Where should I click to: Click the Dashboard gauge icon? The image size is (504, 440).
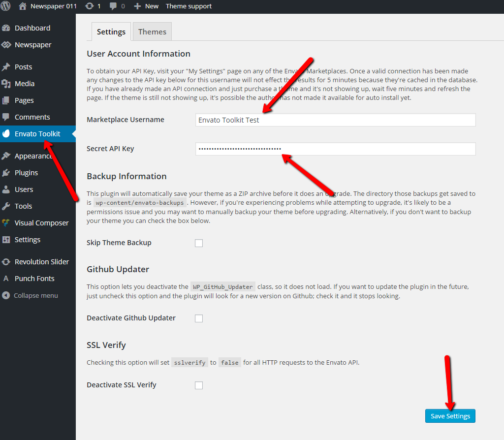coord(6,28)
